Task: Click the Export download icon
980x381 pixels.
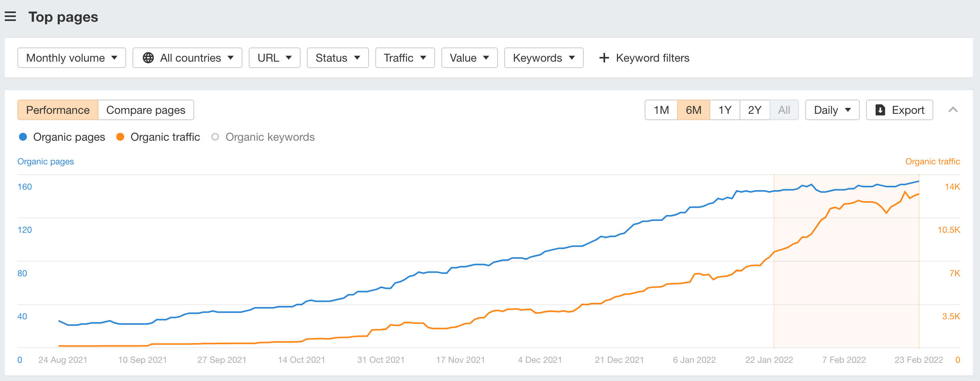Action: [x=880, y=110]
